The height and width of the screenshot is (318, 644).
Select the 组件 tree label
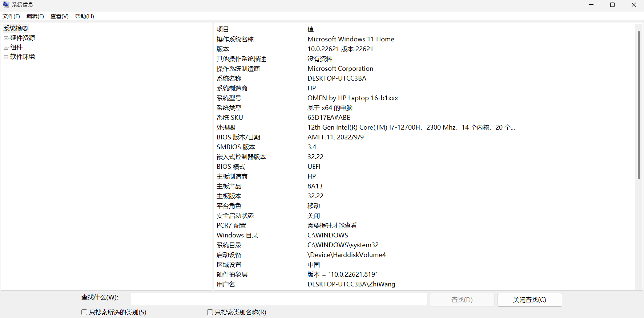click(x=16, y=47)
